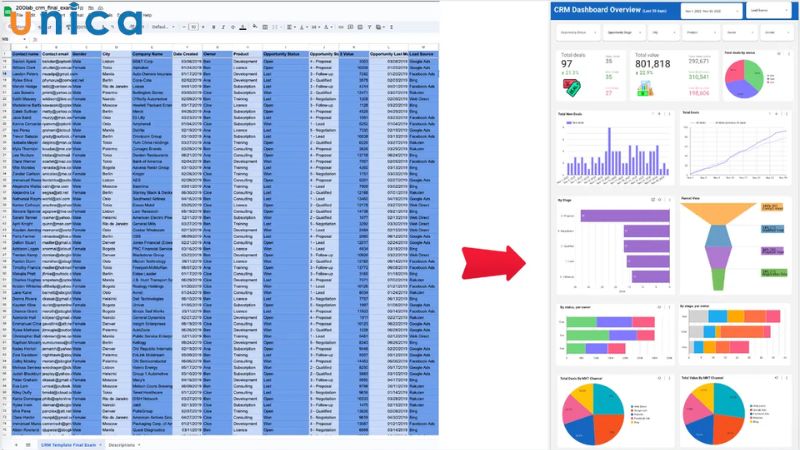Open the Owner filter on dashboard
The width and height of the screenshot is (800, 450).
tap(739, 33)
